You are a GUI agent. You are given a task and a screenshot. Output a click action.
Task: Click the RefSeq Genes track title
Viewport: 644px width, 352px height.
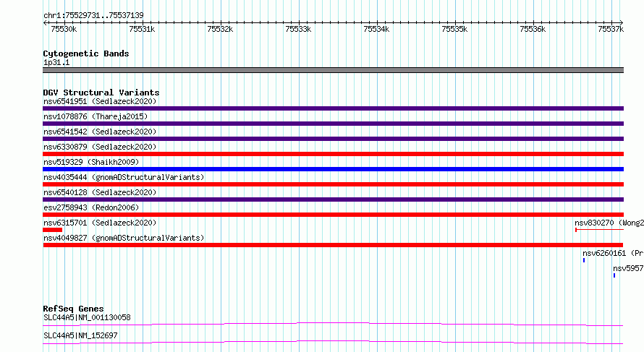[x=73, y=309]
